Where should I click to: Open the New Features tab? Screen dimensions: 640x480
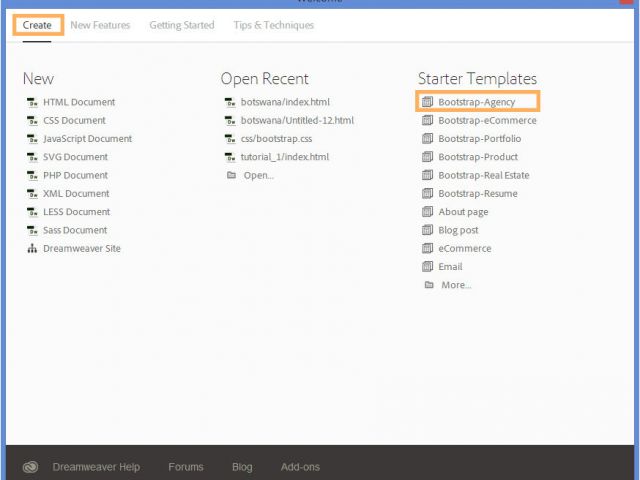(x=100, y=25)
